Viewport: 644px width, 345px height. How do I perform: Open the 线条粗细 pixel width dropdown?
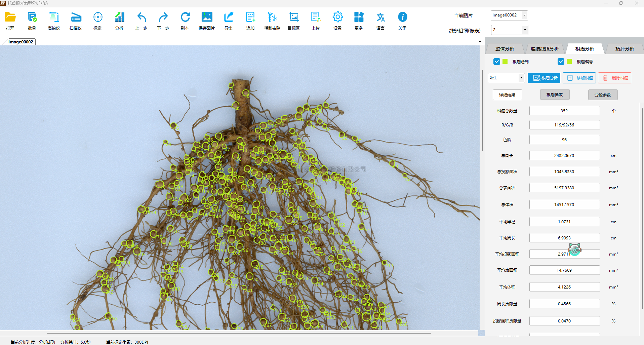click(525, 30)
